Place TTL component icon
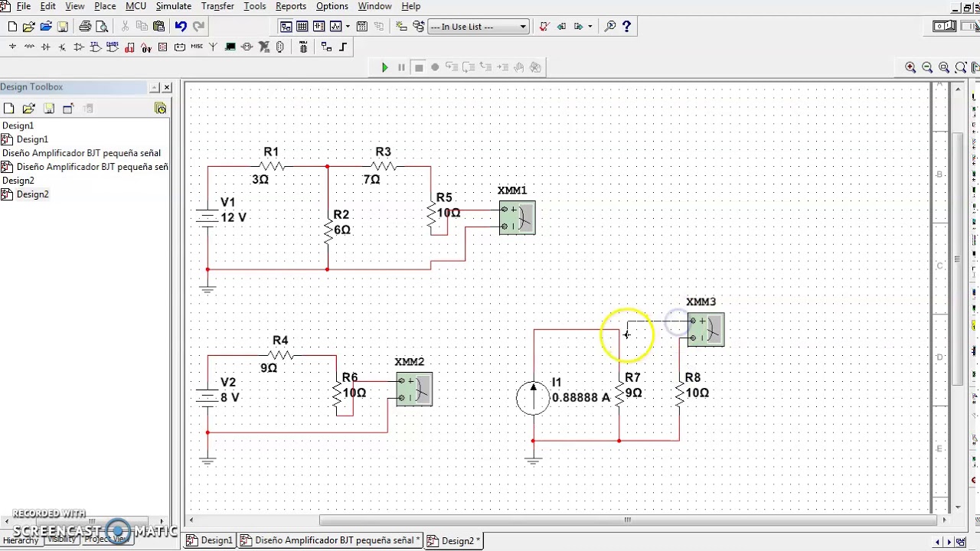The image size is (980, 551). click(x=95, y=47)
